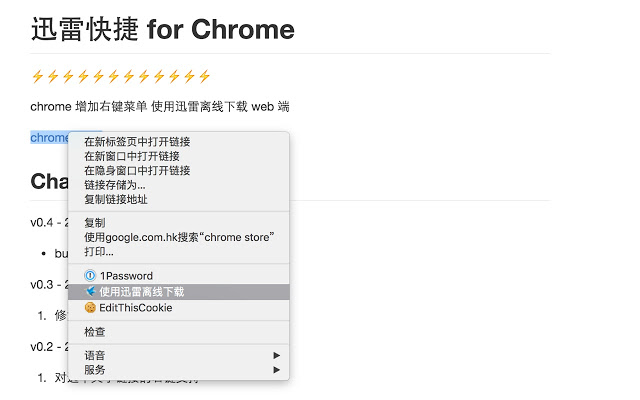Select 在新标签页中打开链接 menu entry
640x400 pixels.
pyautogui.click(x=179, y=142)
